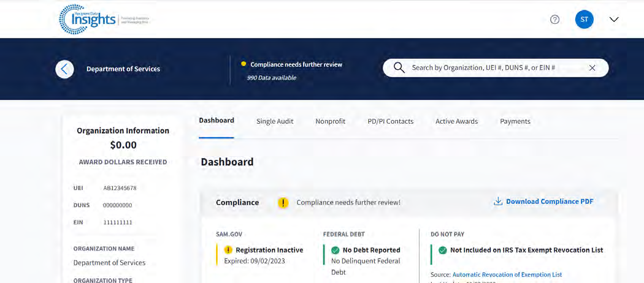
Task: Switch to the Single Audit tab
Action: click(275, 121)
